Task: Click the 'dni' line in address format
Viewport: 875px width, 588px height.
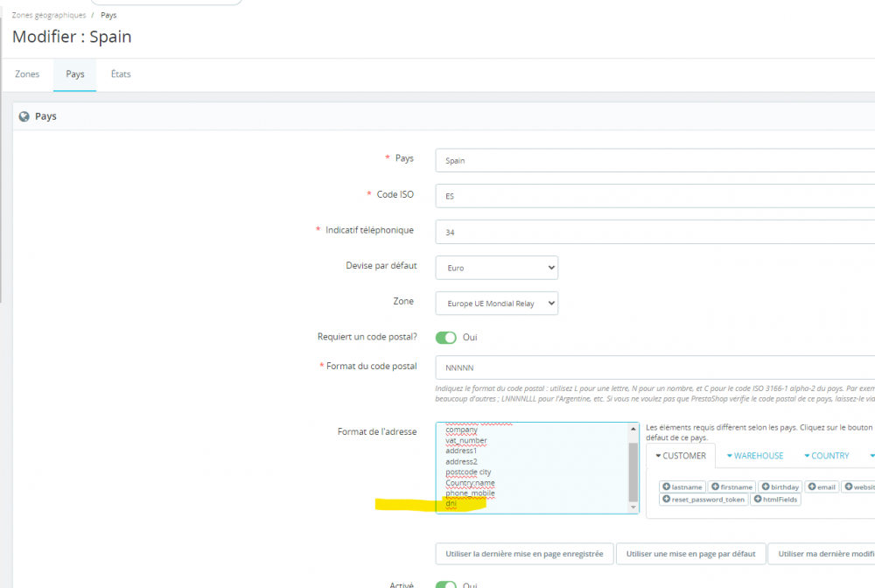Action: coord(451,503)
